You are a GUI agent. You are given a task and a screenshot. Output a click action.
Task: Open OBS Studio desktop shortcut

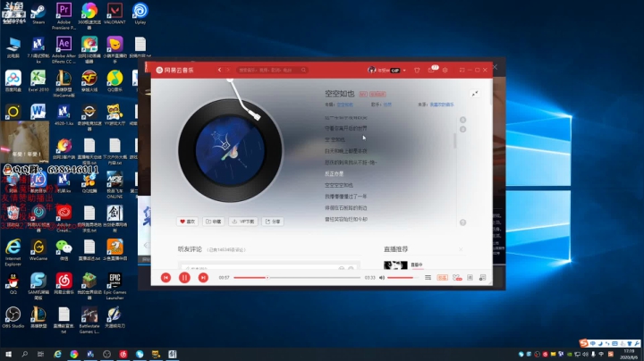tap(13, 317)
